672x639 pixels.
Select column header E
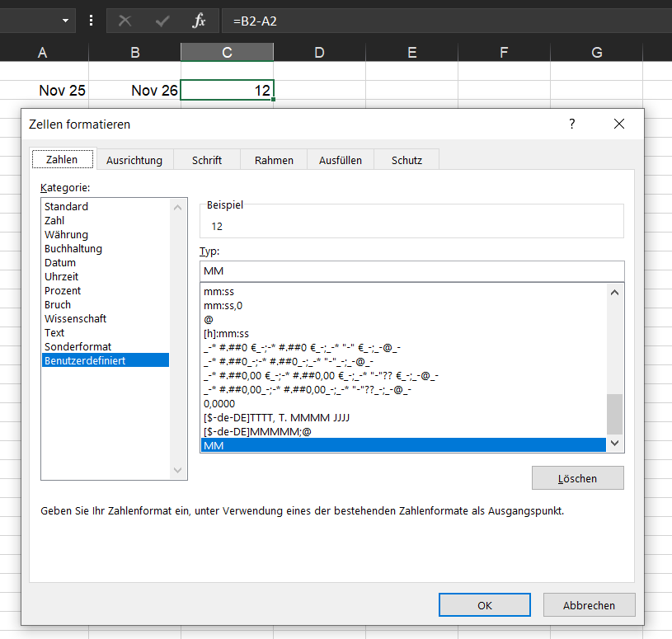click(411, 52)
